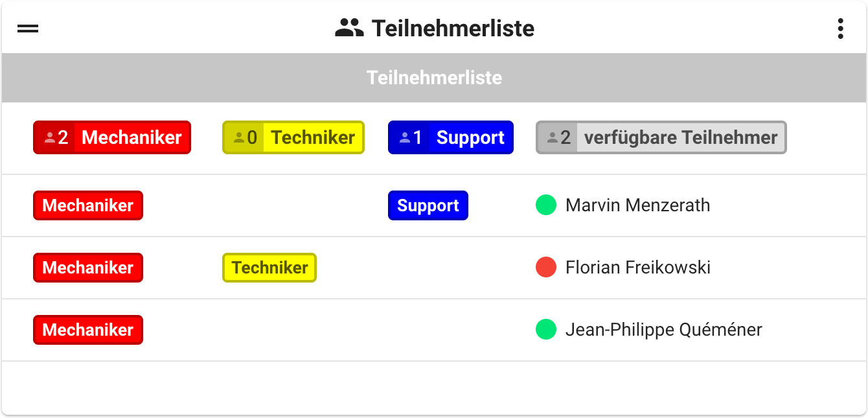868x418 pixels.
Task: Select the gray Teilnehmerliste section header
Action: 434,78
